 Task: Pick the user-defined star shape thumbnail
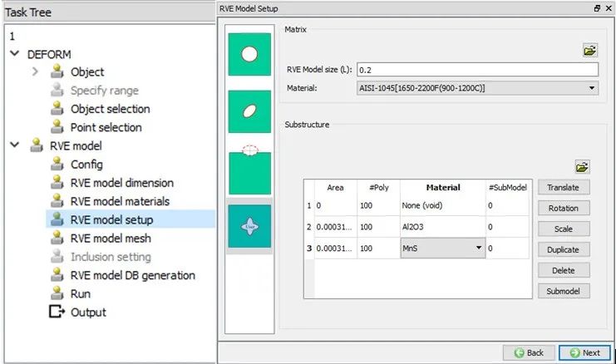click(x=249, y=226)
